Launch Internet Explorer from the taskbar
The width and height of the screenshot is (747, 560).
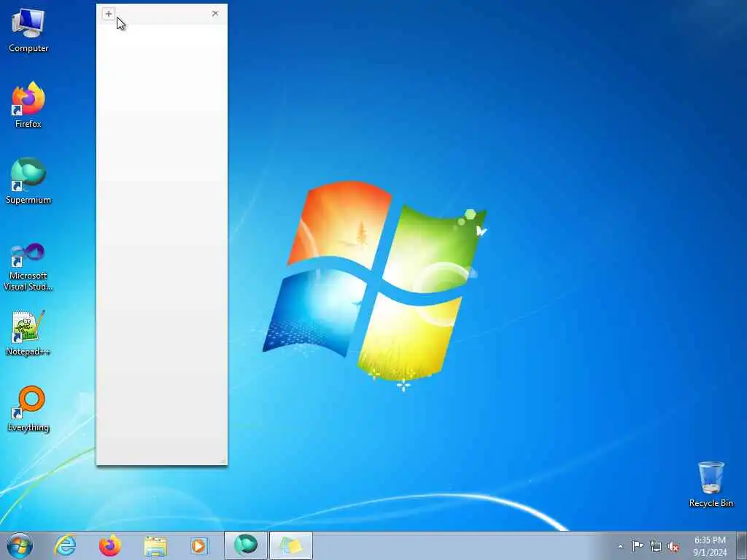coord(65,545)
